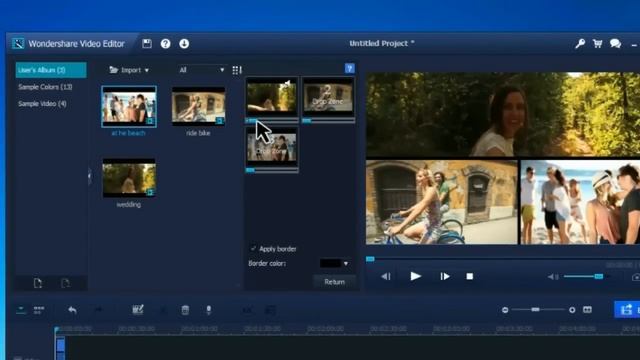Click the save project icon
The image size is (640, 360).
click(147, 43)
